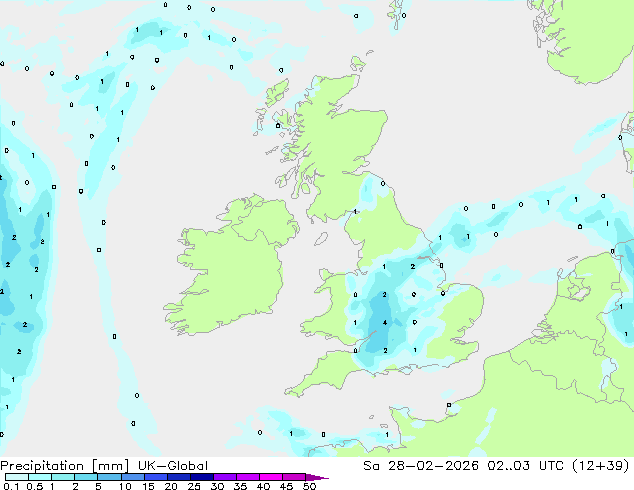634x490 pixels.
Task: Click the 30 mm purple legend swatch
Action: point(224,477)
